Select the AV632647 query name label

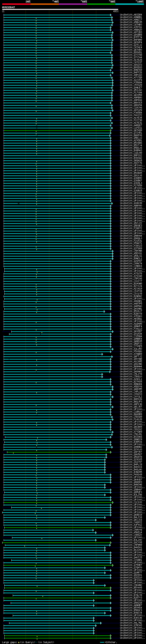coord(8,7)
